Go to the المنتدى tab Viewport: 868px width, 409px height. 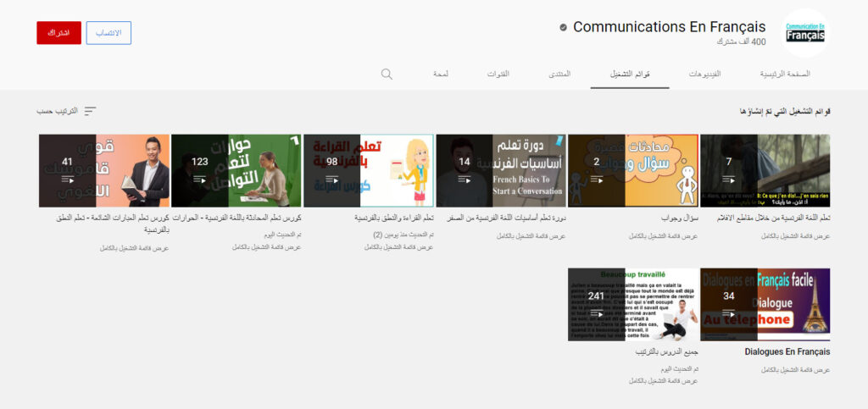pos(559,74)
